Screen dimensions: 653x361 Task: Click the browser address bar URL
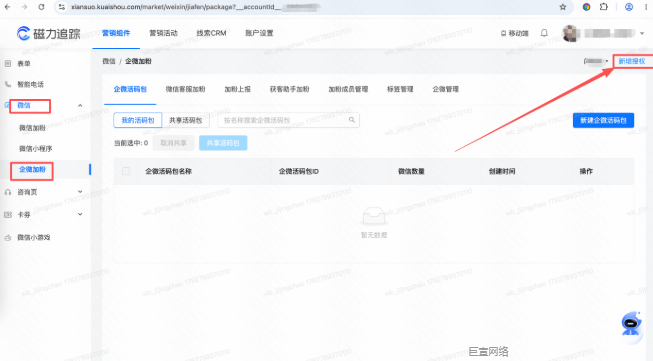tap(196, 7)
